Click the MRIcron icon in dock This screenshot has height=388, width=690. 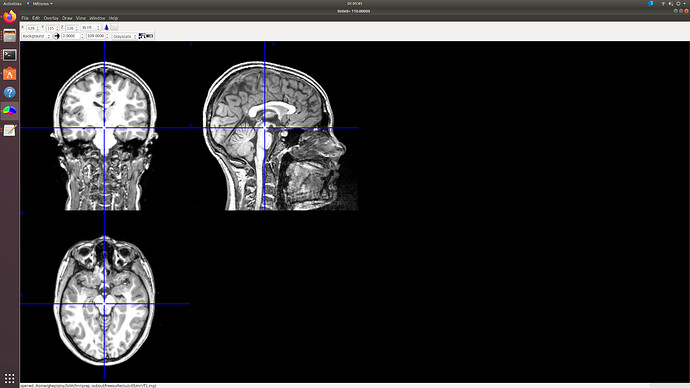10,111
